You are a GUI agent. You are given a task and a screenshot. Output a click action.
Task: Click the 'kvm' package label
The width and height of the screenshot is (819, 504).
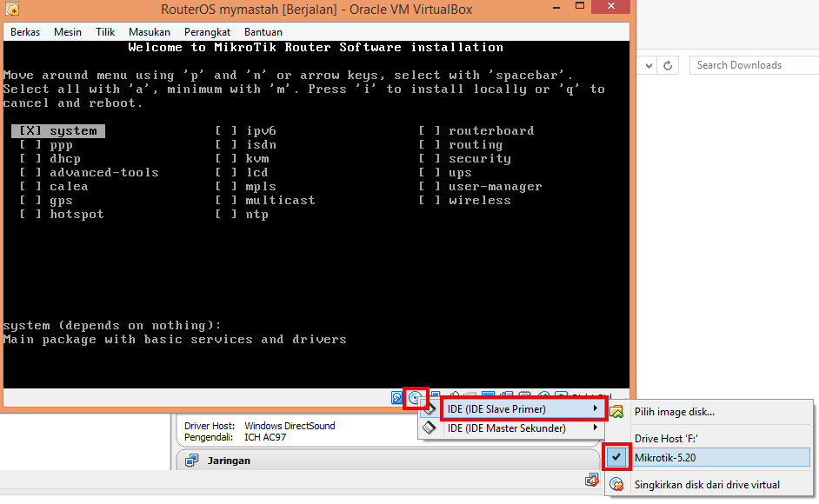(257, 159)
